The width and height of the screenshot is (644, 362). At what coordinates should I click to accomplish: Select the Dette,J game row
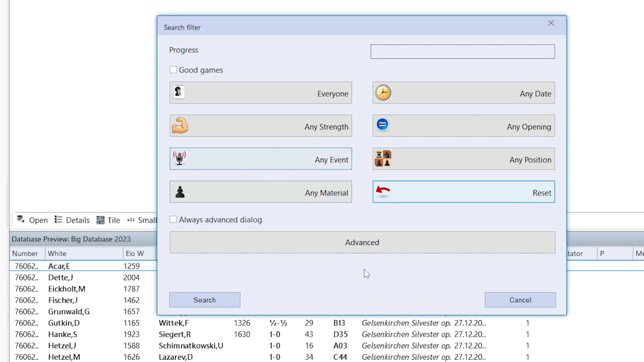(x=60, y=278)
